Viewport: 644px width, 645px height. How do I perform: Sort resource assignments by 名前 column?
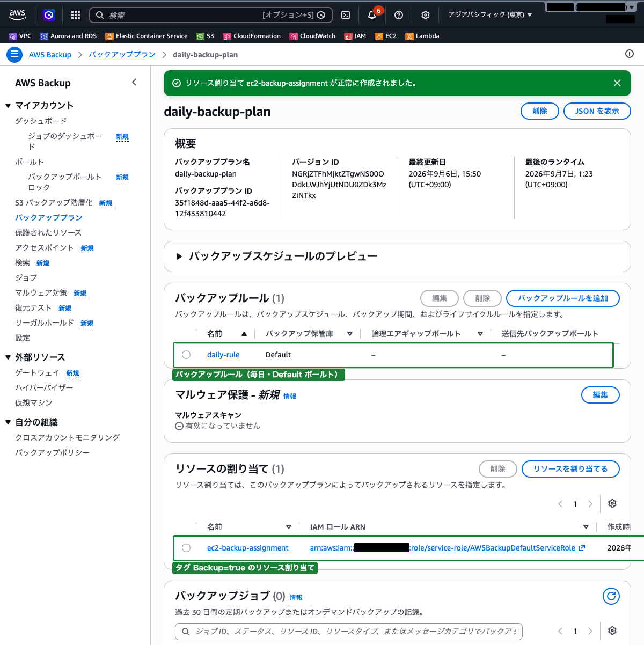coord(289,527)
